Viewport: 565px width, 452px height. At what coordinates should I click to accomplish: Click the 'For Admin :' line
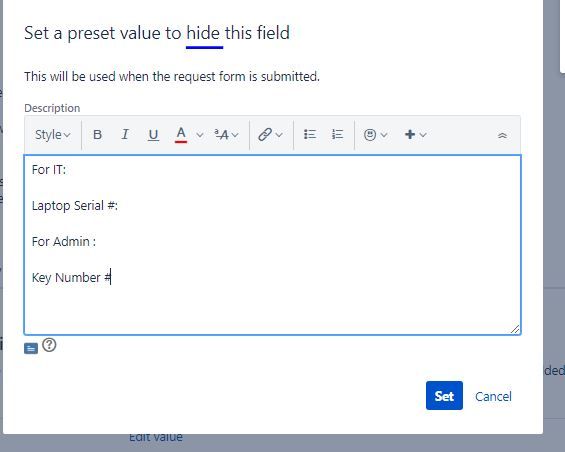click(x=64, y=241)
